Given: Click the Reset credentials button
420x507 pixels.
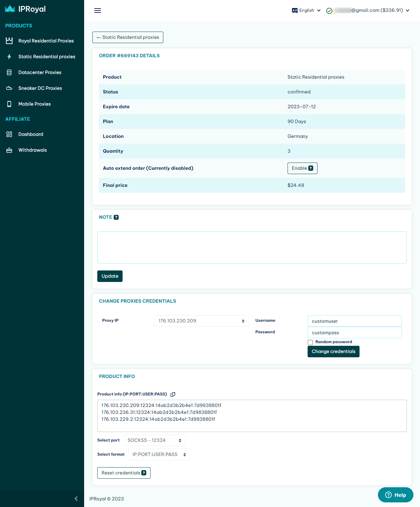Looking at the screenshot, I should (124, 473).
